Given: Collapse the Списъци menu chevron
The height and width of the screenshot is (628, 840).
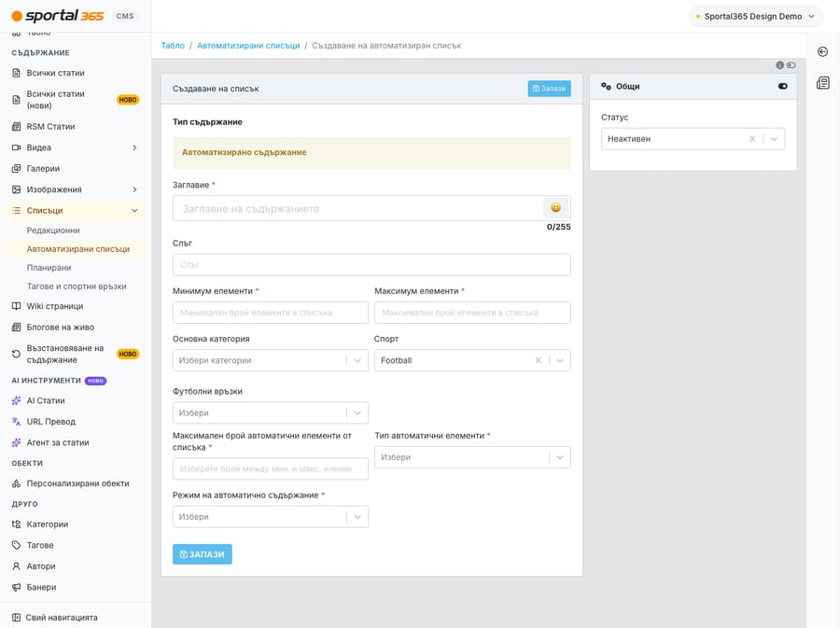Looking at the screenshot, I should coord(134,210).
